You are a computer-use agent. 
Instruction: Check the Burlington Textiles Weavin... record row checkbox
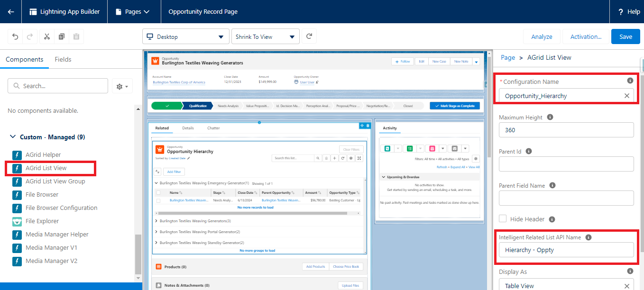(x=158, y=200)
